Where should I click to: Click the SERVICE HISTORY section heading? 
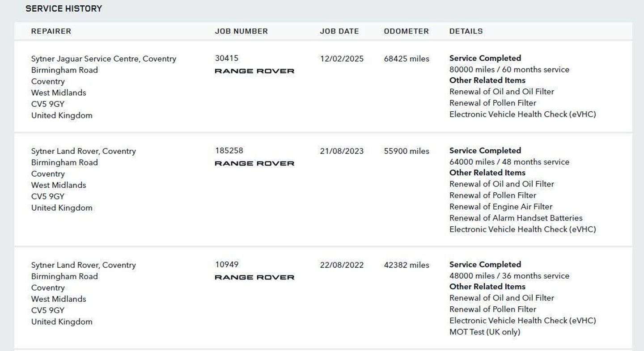(64, 8)
